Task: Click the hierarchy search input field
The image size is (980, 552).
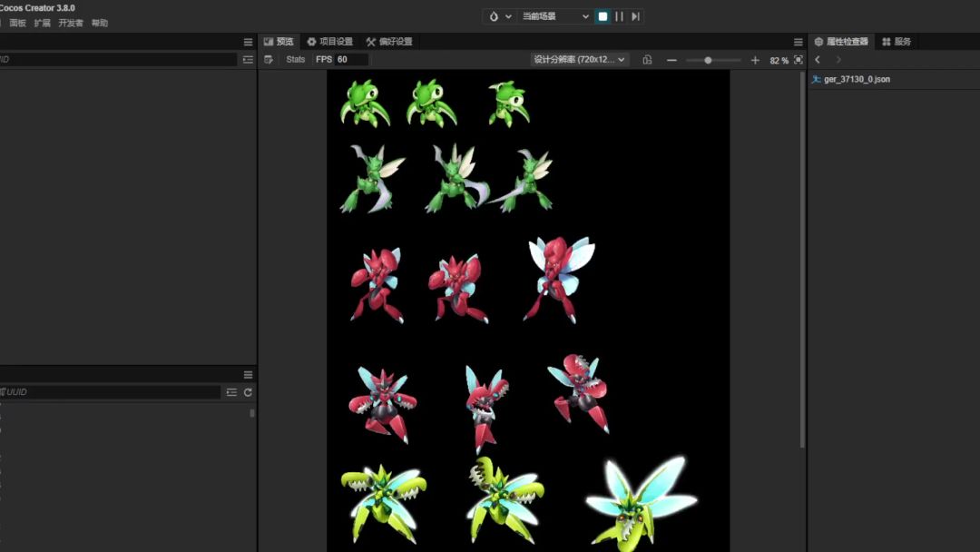Action: pyautogui.click(x=117, y=59)
